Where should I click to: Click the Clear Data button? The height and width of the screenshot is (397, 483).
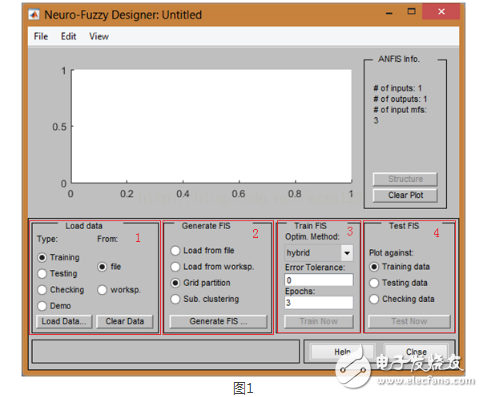point(125,321)
